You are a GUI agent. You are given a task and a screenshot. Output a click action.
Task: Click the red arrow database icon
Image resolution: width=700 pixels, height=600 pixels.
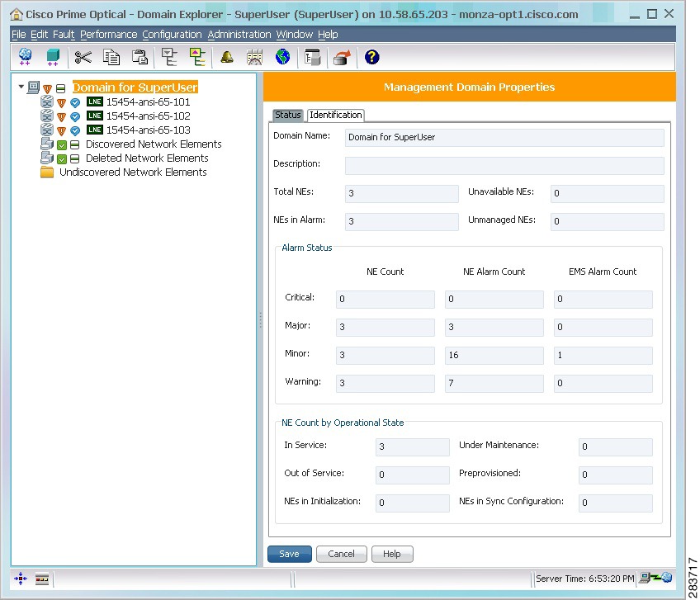[342, 57]
